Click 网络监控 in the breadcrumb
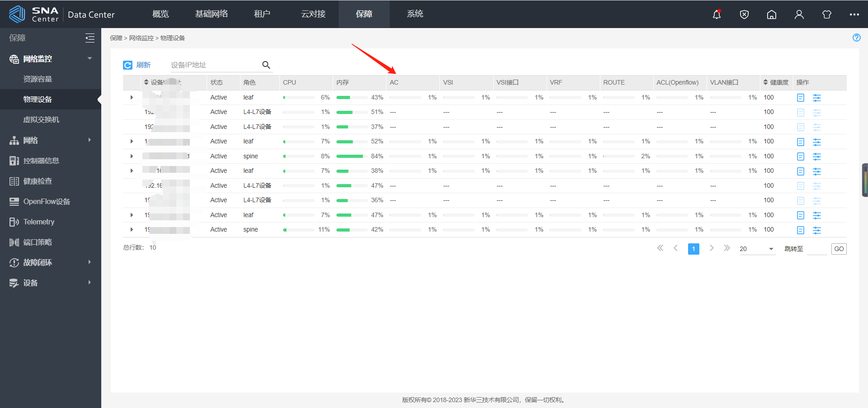868x408 pixels. (x=142, y=38)
